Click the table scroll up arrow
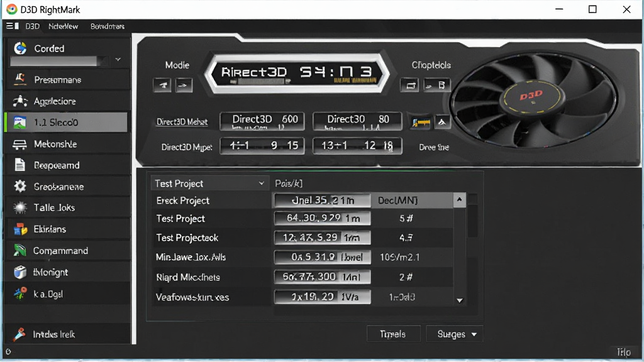The image size is (644, 362). tap(460, 199)
